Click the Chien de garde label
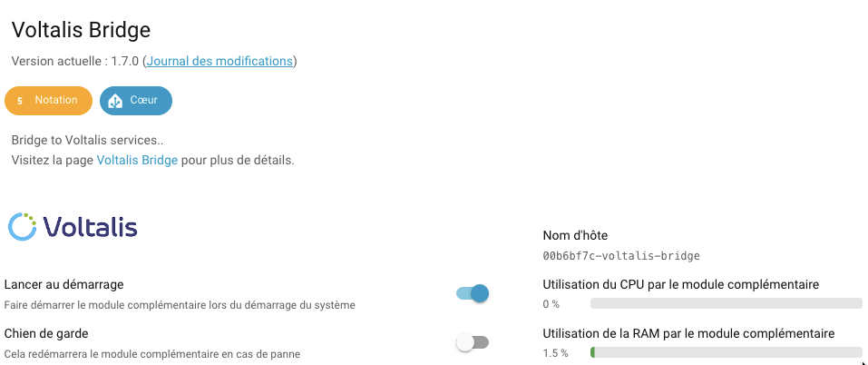This screenshot has width=868, height=365. (46, 333)
